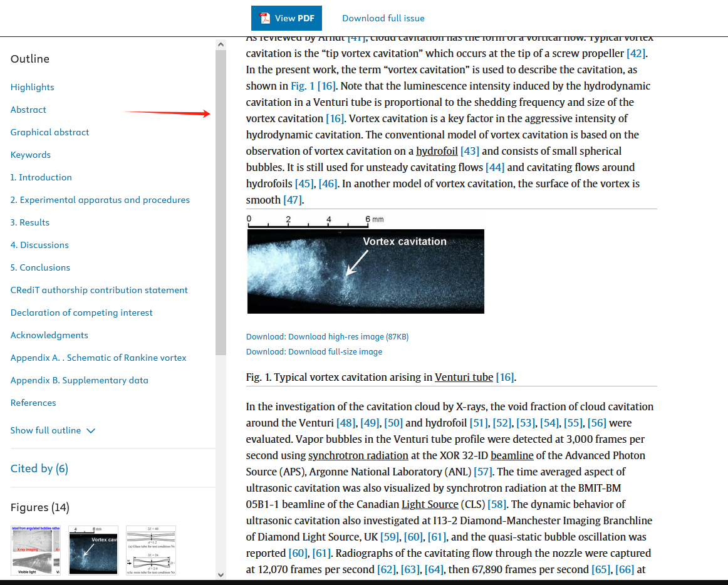Click the PDF icon on View PDF button
This screenshot has height=585, width=728.
(x=264, y=18)
